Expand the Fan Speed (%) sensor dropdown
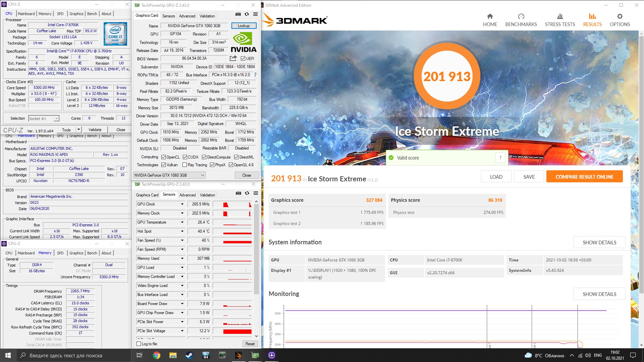Screen dimensions: 644x362 click(182, 240)
